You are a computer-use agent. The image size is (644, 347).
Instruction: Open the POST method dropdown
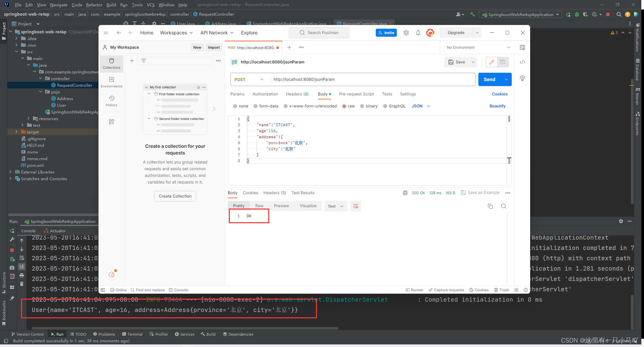(249, 79)
